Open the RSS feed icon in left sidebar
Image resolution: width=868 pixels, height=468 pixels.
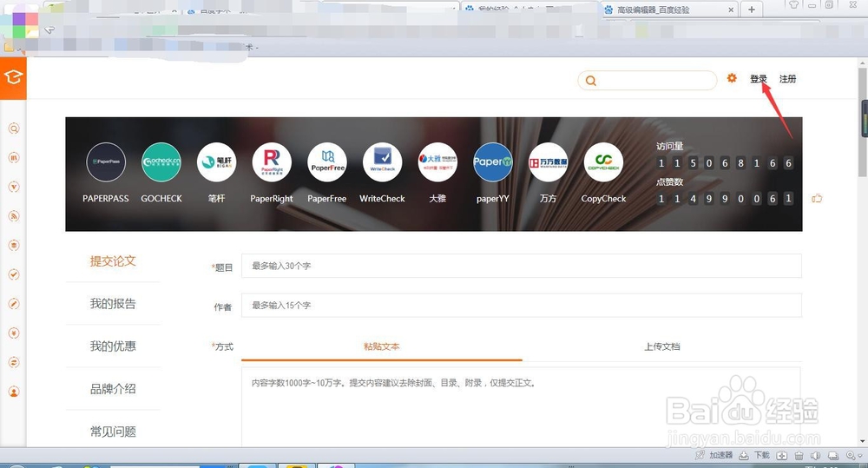click(14, 216)
